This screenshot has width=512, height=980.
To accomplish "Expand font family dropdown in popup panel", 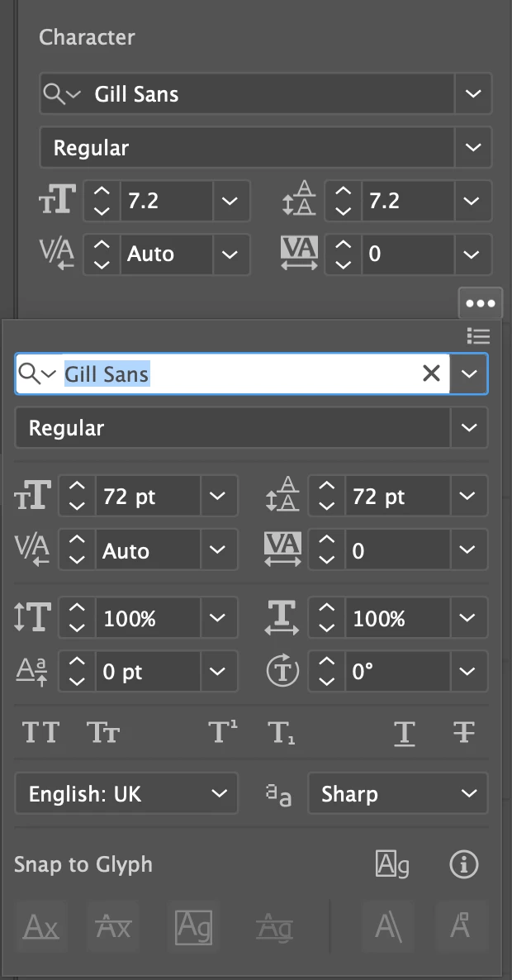I will (x=470, y=373).
